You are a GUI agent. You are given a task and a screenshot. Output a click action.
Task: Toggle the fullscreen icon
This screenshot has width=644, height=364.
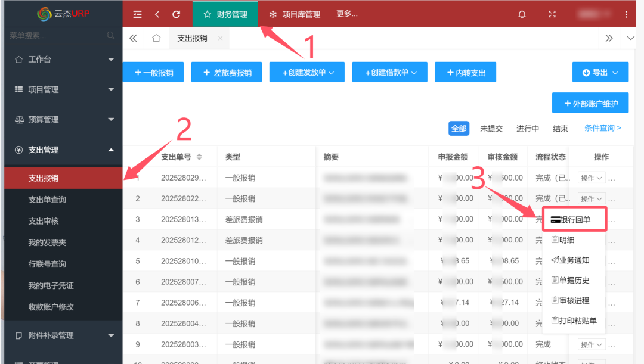coord(552,14)
